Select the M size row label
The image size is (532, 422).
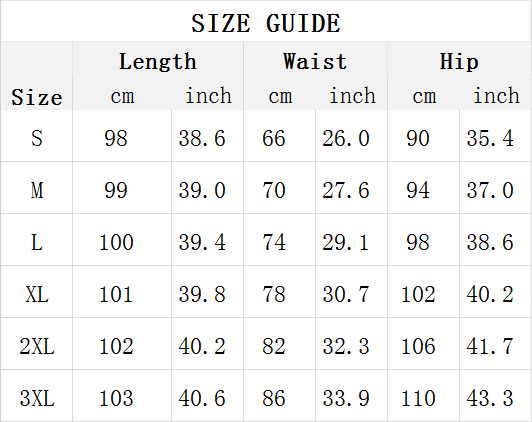37,190
